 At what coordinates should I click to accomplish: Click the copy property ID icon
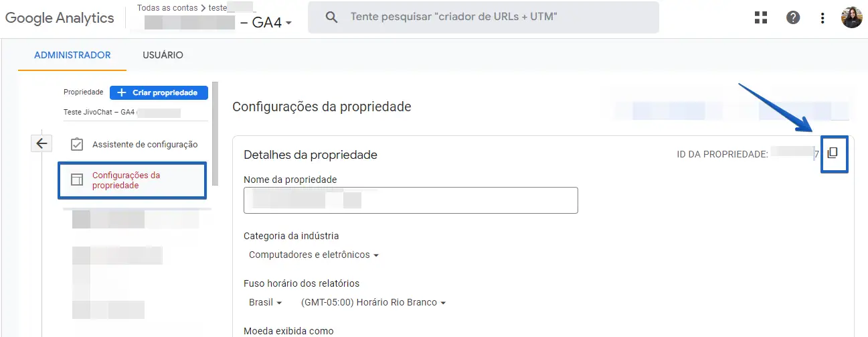[833, 153]
